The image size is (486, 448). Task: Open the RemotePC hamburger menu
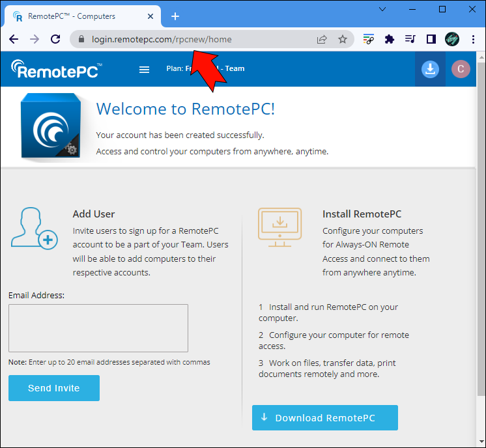pyautogui.click(x=145, y=69)
